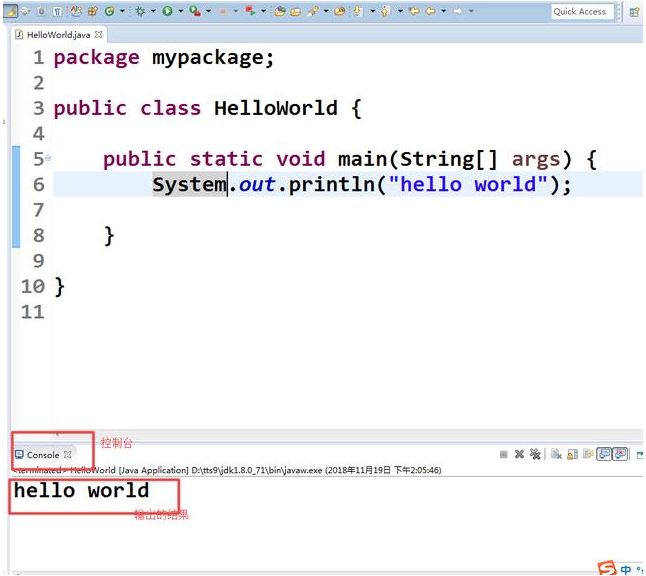Close the HelloWorld.java tab with its X
Screen dimensions: 646x576
(99, 34)
